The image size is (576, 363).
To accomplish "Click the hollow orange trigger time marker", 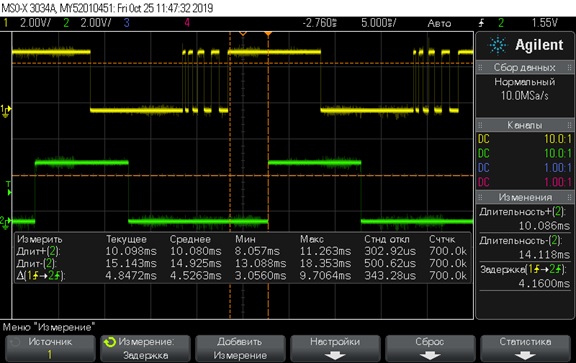I will (243, 33).
